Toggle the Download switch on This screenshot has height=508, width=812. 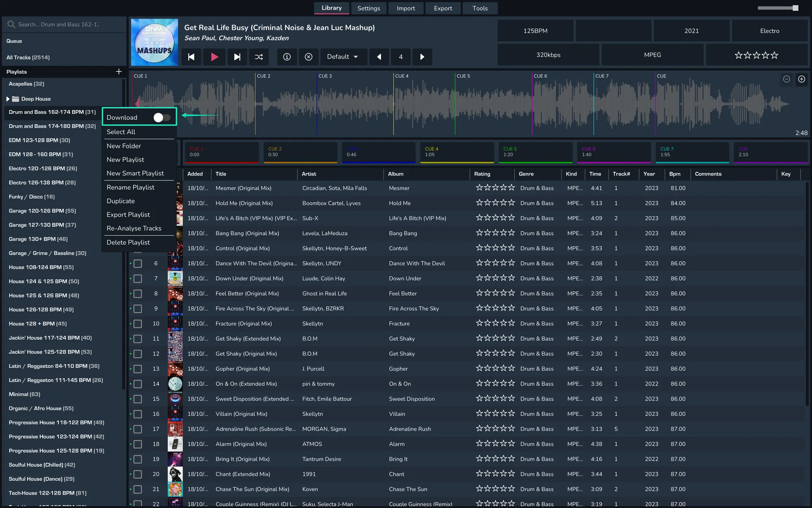[x=162, y=117]
